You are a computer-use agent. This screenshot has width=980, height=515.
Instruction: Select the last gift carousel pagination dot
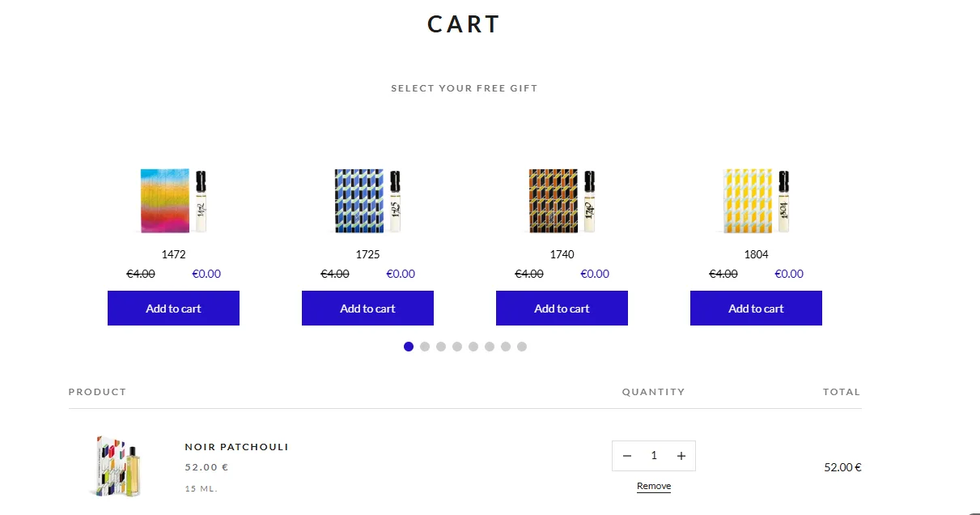tap(522, 347)
